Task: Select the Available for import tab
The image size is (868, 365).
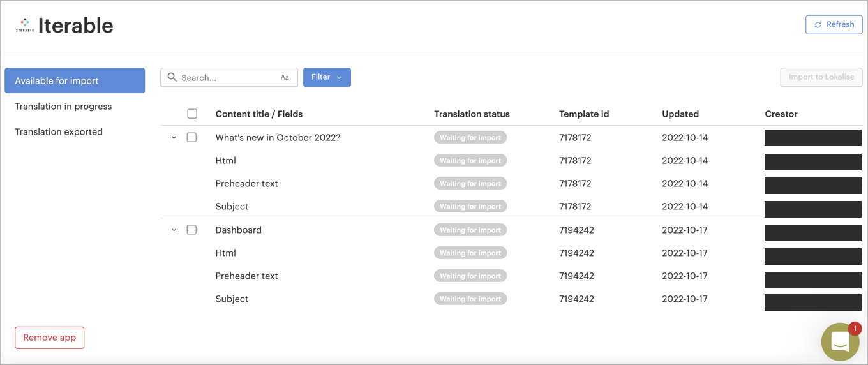Action: pyautogui.click(x=75, y=81)
